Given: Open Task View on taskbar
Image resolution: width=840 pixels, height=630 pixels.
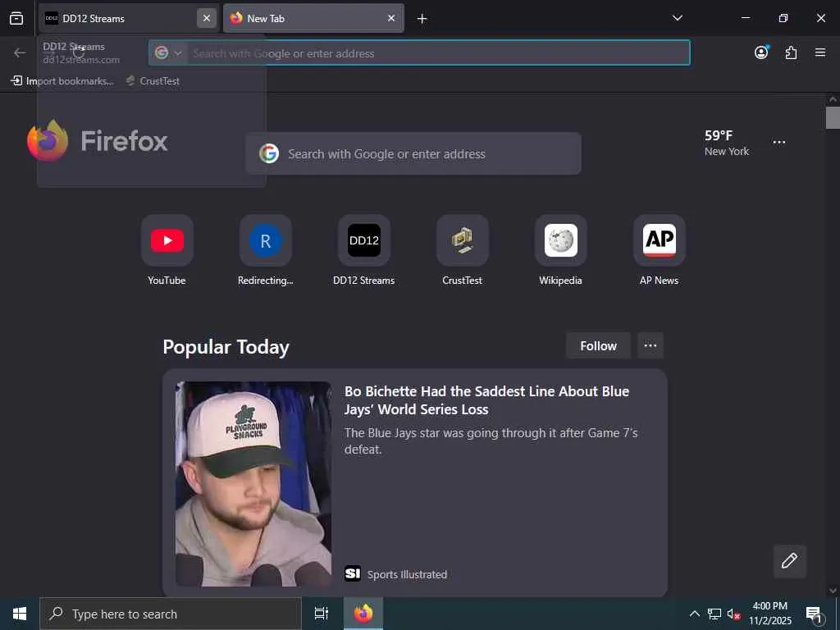Looking at the screenshot, I should point(322,614).
